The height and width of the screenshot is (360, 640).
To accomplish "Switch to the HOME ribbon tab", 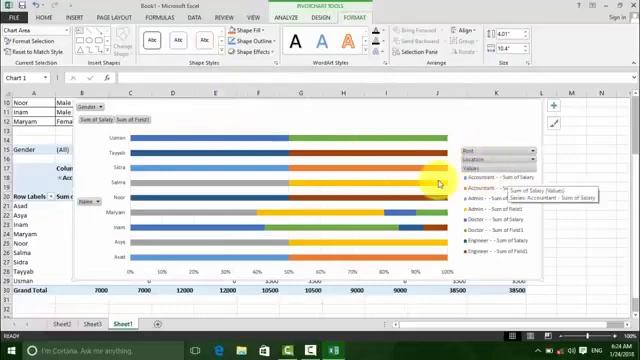I will (44, 18).
